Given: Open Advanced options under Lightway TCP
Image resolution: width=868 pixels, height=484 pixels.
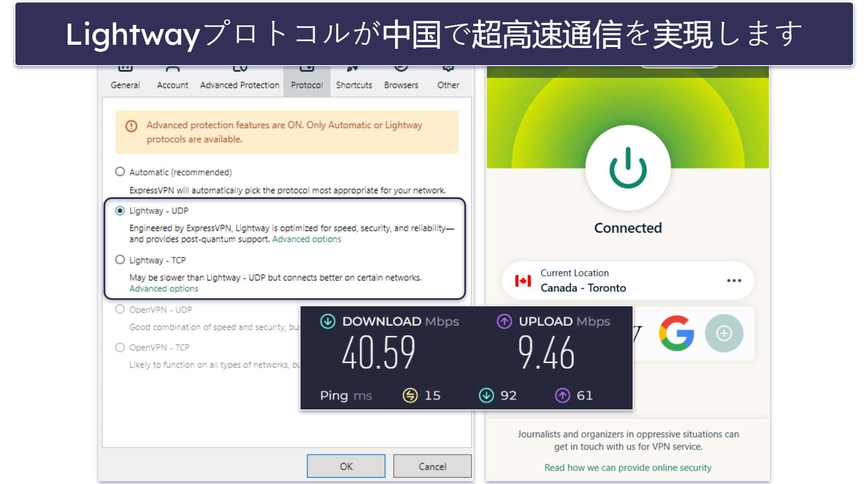Looking at the screenshot, I should 164,289.
